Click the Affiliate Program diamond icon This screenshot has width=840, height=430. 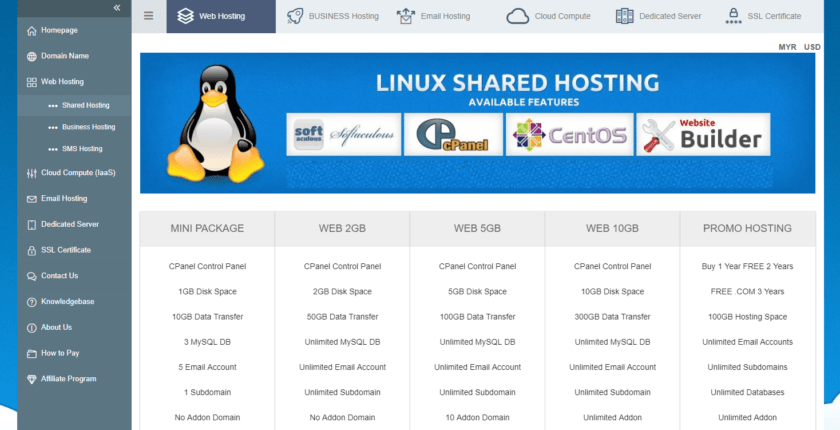[32, 379]
